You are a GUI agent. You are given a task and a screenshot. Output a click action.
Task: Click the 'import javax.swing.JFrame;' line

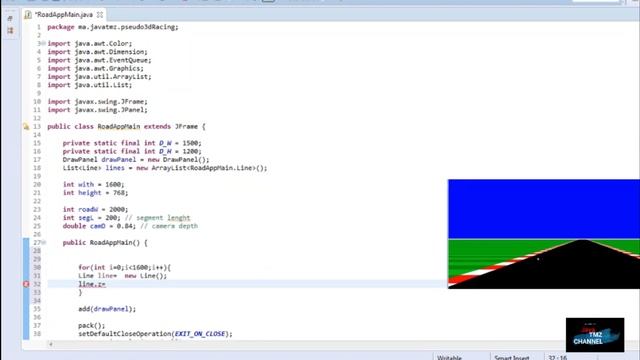coord(97,102)
